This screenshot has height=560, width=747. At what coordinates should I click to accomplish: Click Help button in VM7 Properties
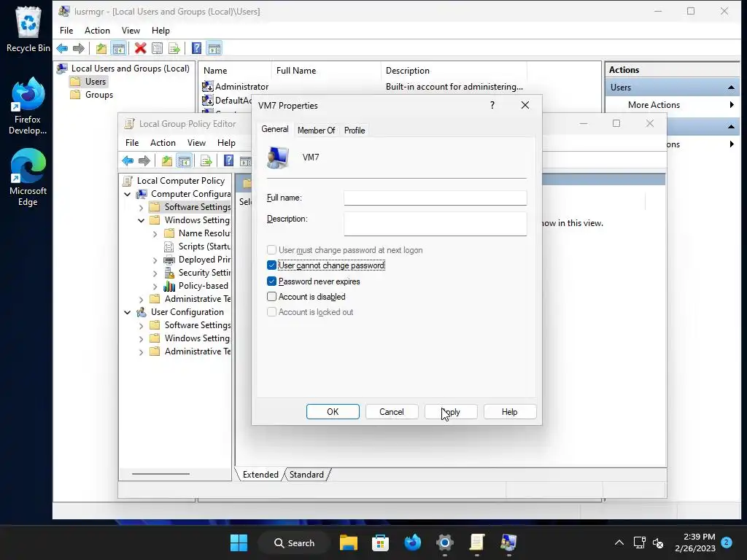[510, 412]
